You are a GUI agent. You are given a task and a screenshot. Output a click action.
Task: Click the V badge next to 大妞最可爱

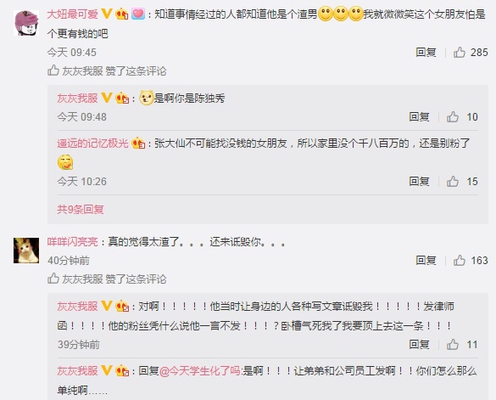click(106, 14)
